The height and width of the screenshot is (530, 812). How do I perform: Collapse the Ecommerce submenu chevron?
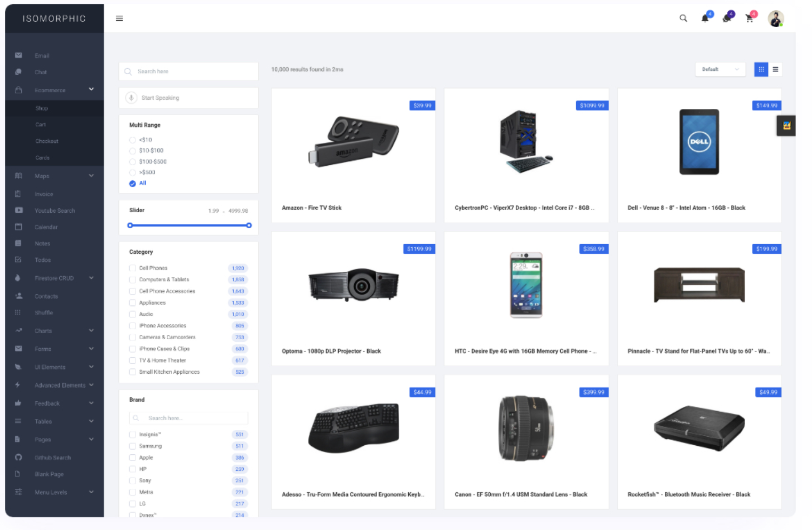coord(91,89)
